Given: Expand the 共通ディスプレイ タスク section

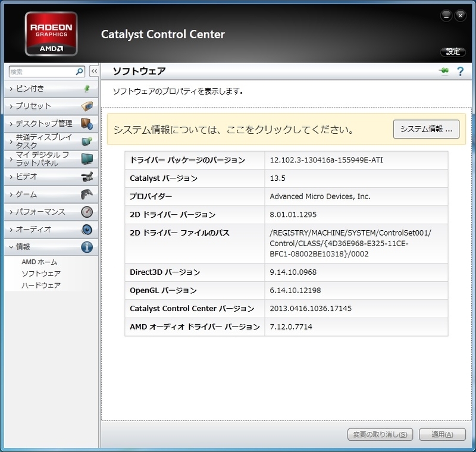Looking at the screenshot, I should coord(51,142).
